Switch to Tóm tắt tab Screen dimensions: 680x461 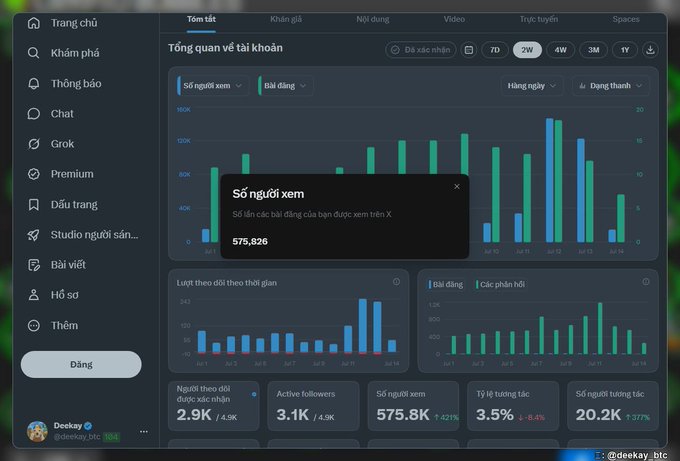coord(201,19)
